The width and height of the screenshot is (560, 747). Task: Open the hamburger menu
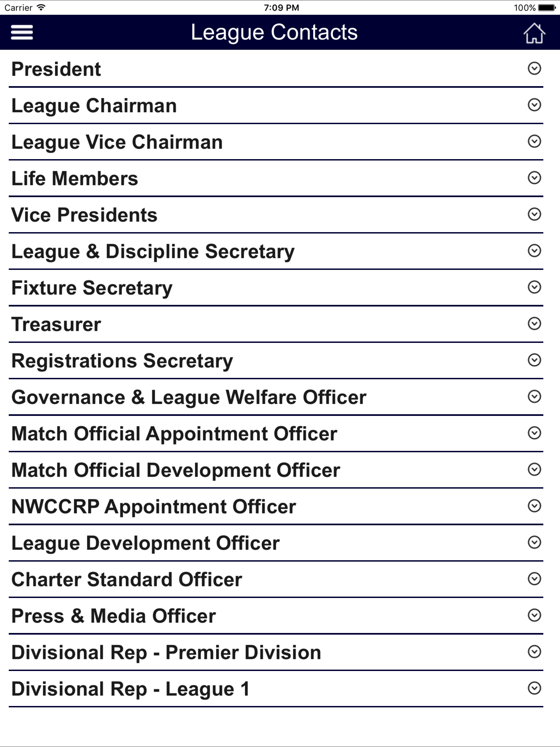tap(22, 33)
